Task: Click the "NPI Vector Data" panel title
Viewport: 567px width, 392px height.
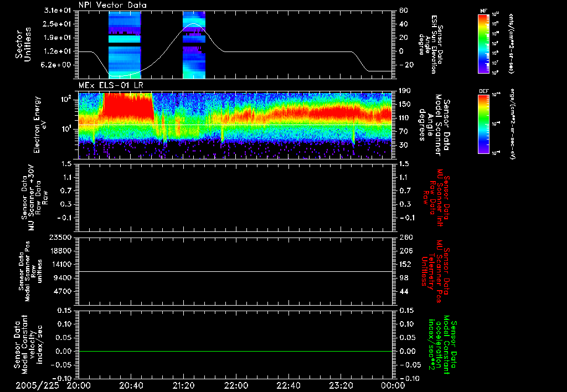Action: coord(112,5)
